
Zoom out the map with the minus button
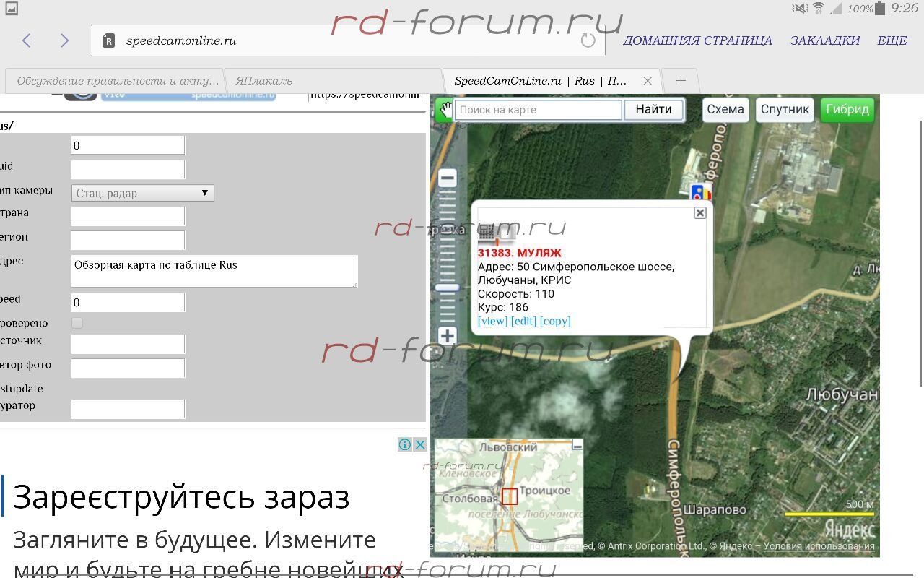point(448,178)
